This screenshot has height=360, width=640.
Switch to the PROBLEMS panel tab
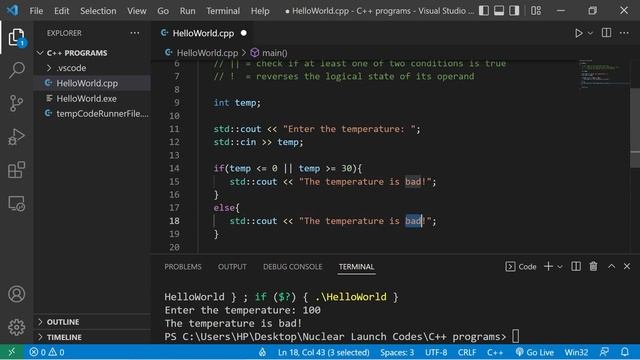183,267
